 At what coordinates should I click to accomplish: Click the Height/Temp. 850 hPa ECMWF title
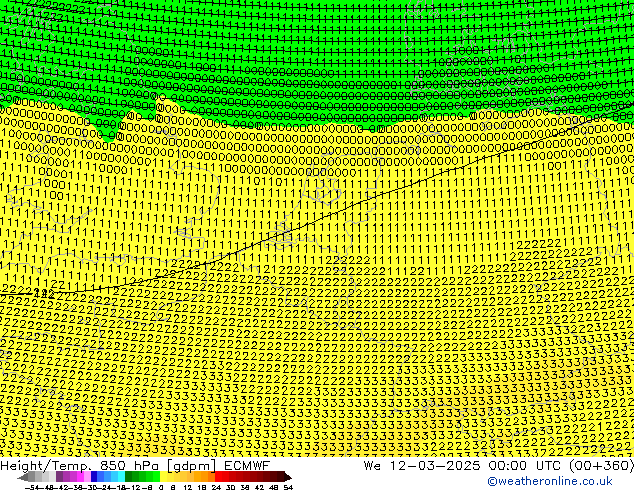(135, 465)
